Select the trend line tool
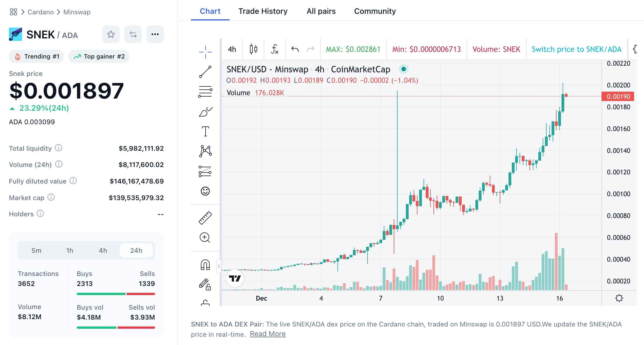This screenshot has height=345, width=644. (206, 72)
